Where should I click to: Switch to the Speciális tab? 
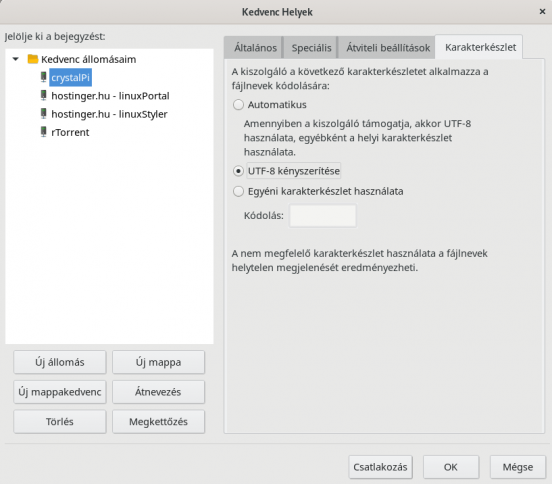click(311, 48)
